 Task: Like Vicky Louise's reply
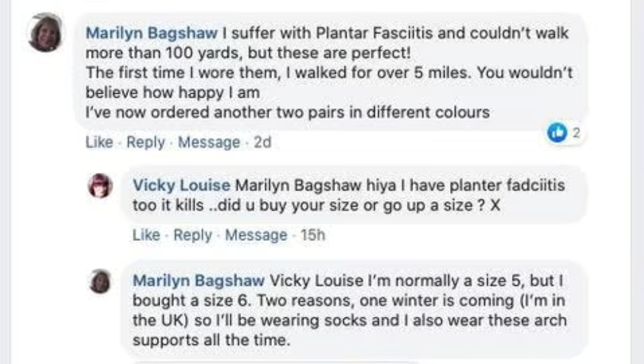pyautogui.click(x=146, y=235)
